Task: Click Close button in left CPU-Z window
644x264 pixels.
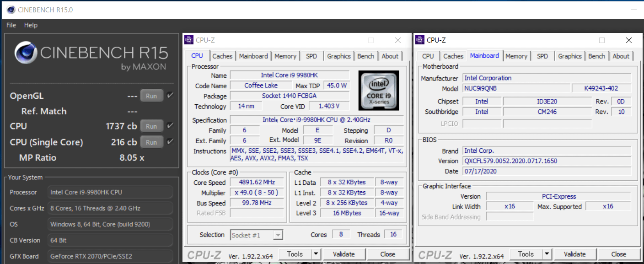Action: coord(388,254)
